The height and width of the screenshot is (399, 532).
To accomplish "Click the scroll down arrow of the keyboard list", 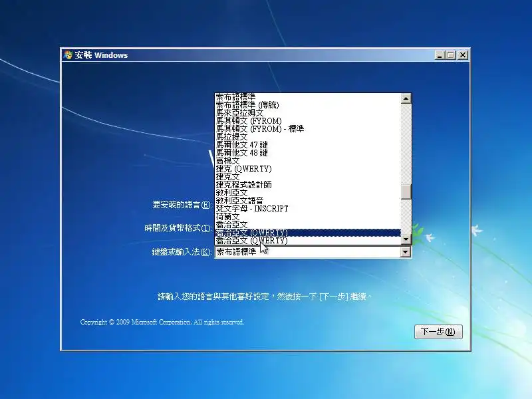I will pyautogui.click(x=406, y=239).
